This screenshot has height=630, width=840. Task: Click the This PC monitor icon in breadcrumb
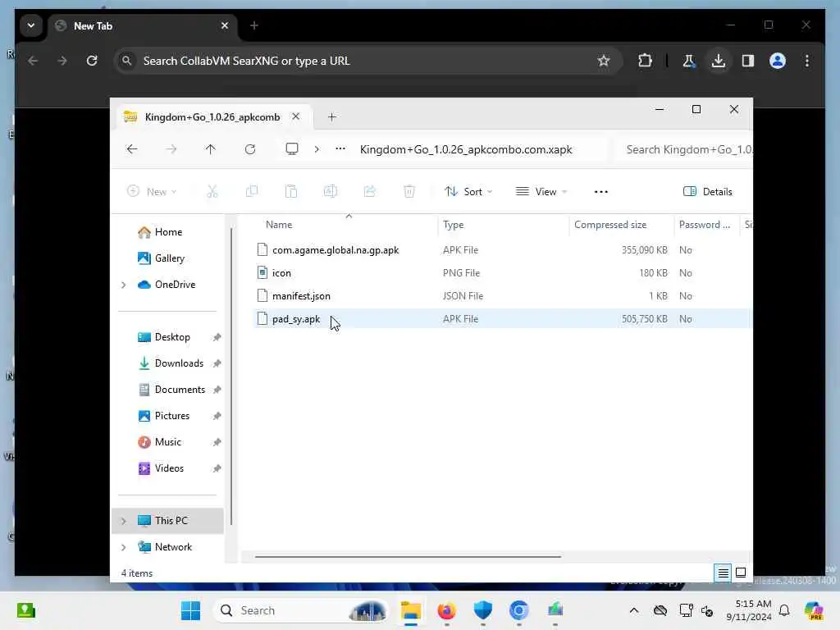point(291,149)
